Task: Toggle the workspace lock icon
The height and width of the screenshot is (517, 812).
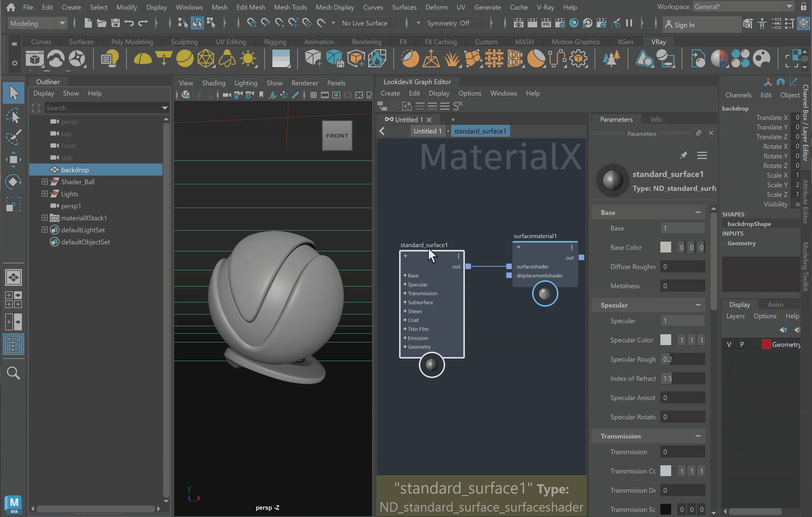Action: [x=804, y=7]
